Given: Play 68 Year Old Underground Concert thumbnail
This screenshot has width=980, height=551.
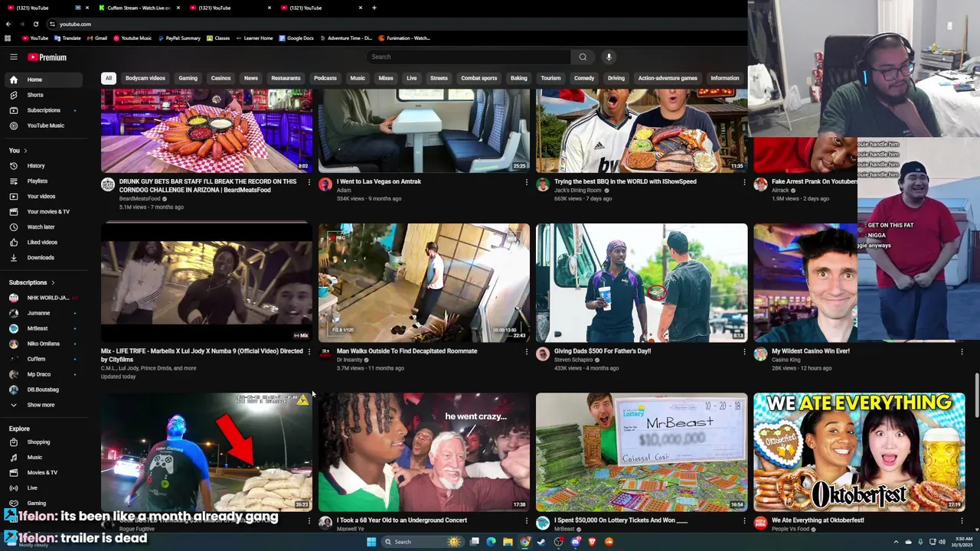Looking at the screenshot, I should point(423,452).
